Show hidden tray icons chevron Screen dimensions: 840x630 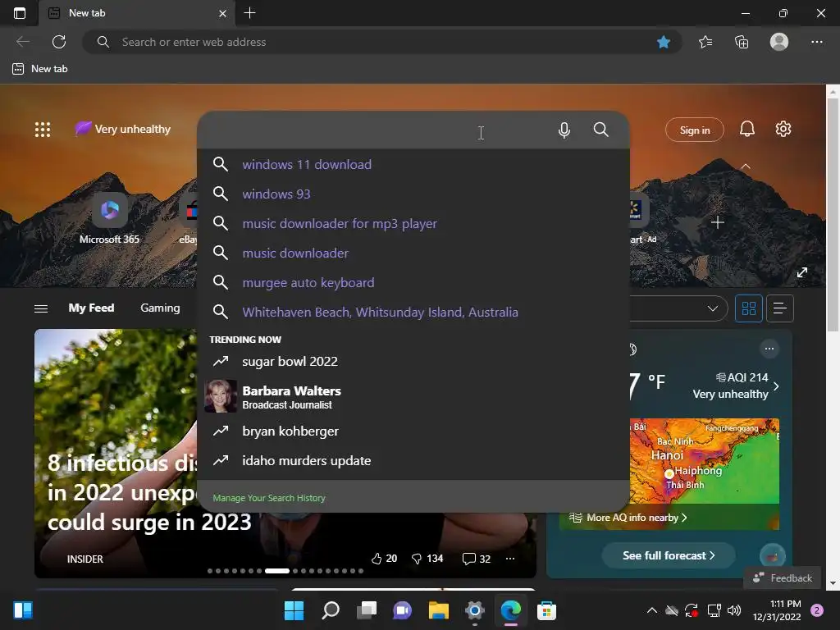(x=651, y=610)
